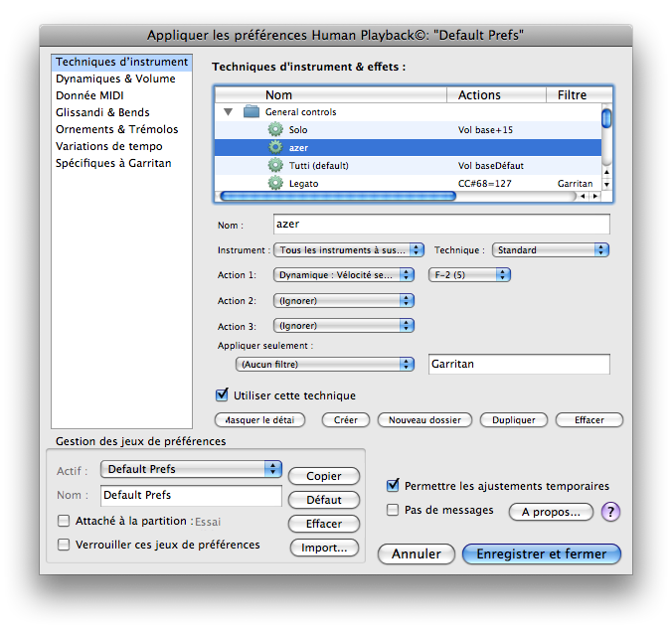Toggle Utiliser cette technique checkbox
This screenshot has height=629, width=672.
point(222,395)
